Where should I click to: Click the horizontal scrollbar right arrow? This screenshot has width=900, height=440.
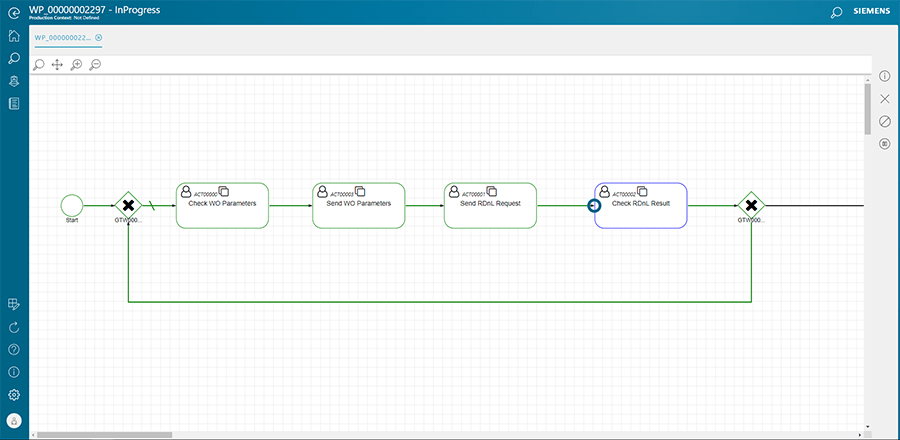(x=860, y=435)
